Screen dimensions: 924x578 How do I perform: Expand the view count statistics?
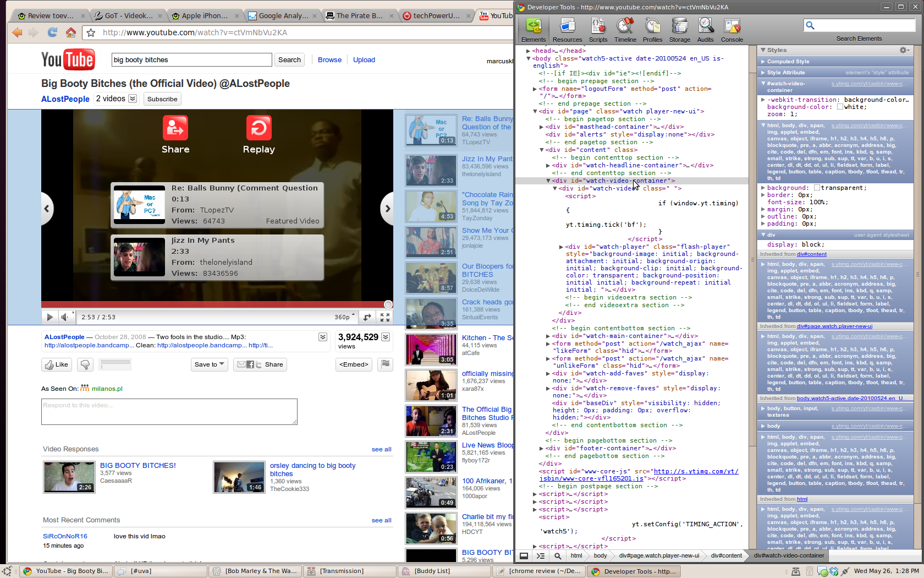(386, 337)
